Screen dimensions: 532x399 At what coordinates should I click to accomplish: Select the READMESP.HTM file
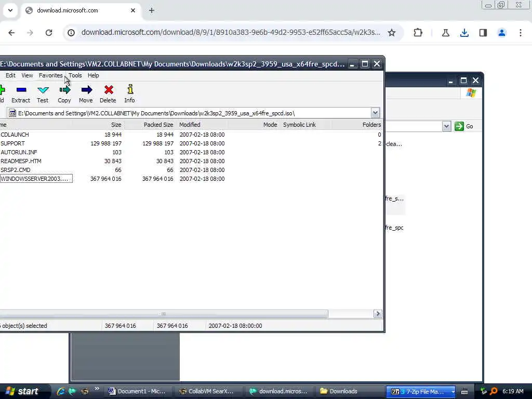[190, 161]
